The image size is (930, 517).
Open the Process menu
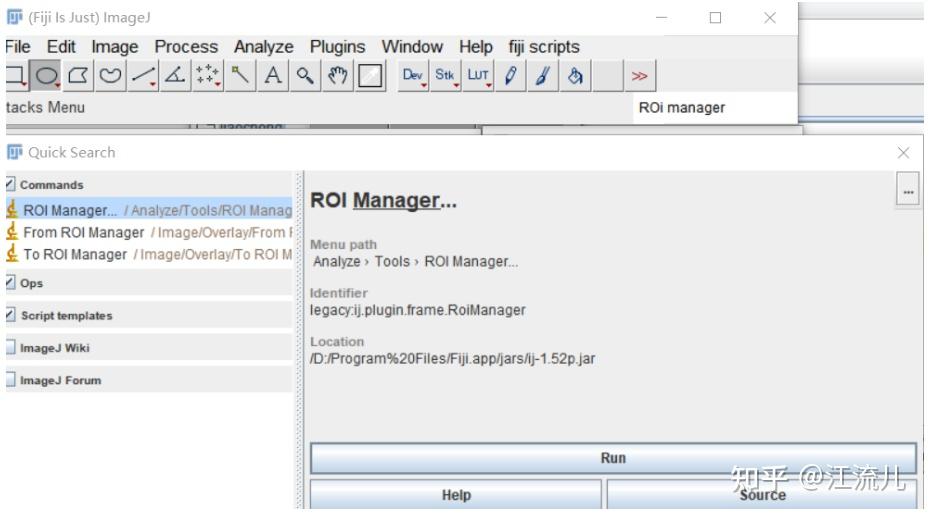click(x=186, y=47)
